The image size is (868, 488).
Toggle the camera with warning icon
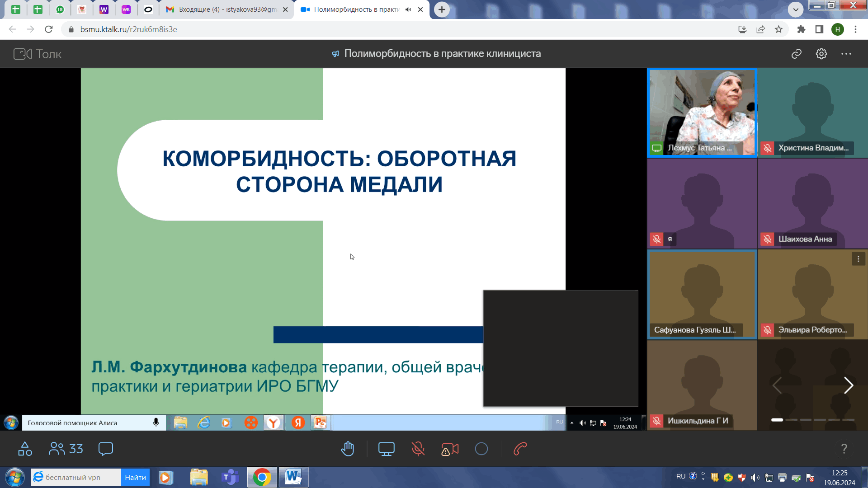(x=450, y=449)
